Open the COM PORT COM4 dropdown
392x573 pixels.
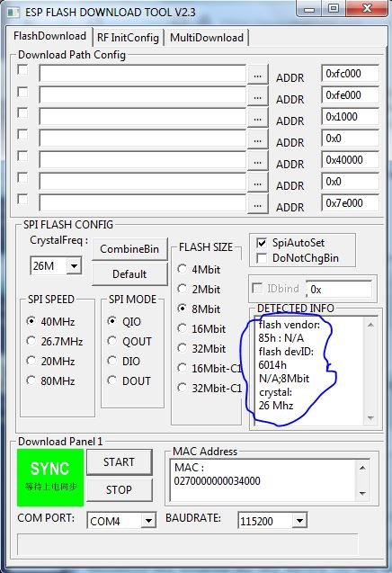coord(148,520)
